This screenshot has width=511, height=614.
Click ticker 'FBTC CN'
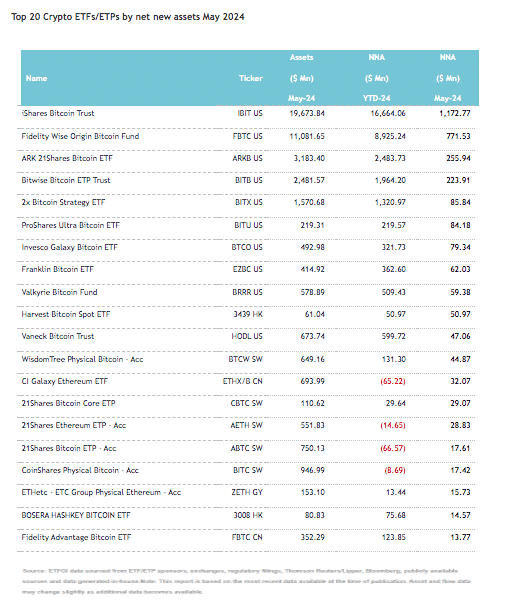coord(247,537)
